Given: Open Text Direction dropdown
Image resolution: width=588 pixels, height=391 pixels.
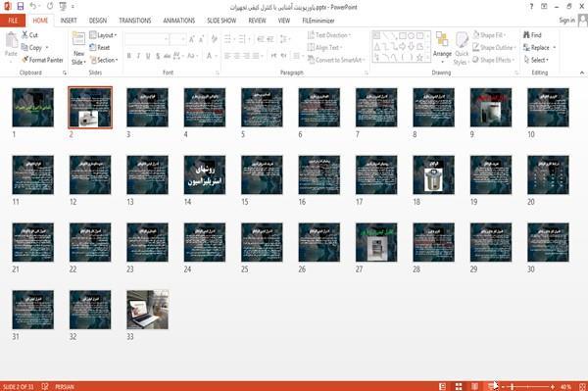Looking at the screenshot, I should [329, 35].
